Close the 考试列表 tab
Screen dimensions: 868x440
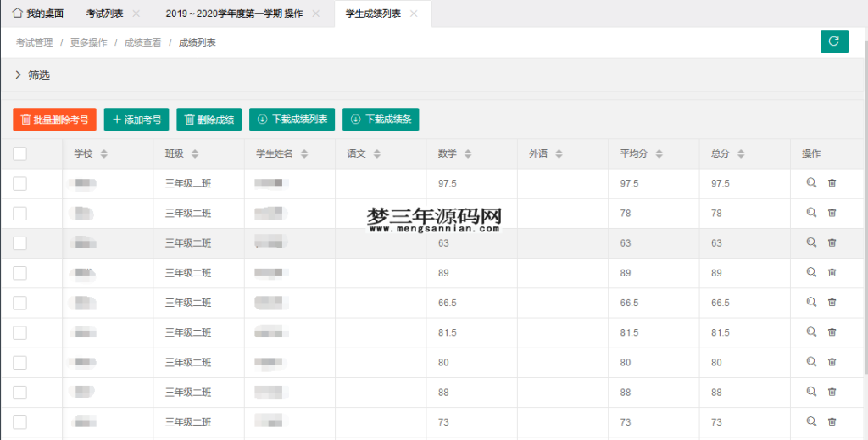136,14
